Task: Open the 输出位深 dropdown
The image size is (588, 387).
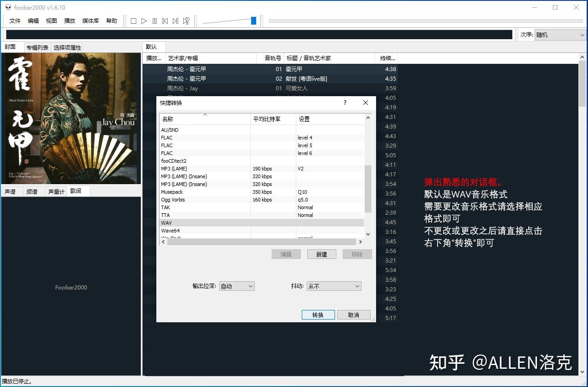Action: [x=237, y=286]
